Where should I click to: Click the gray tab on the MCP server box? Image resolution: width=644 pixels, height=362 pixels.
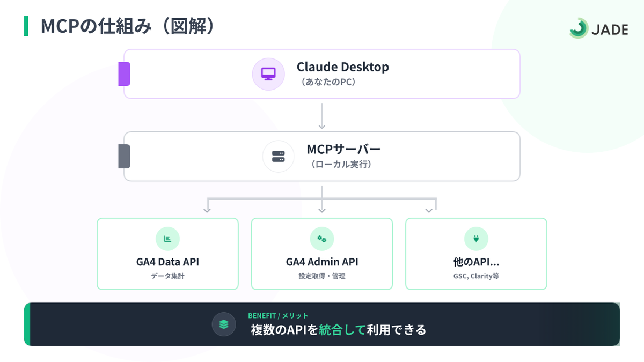click(125, 157)
